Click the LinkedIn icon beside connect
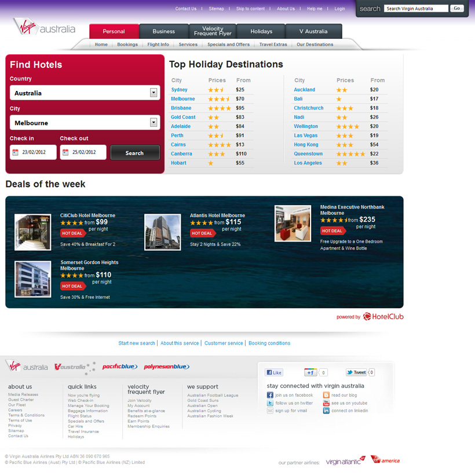Viewport: 475px width, 476px height. pos(326,411)
